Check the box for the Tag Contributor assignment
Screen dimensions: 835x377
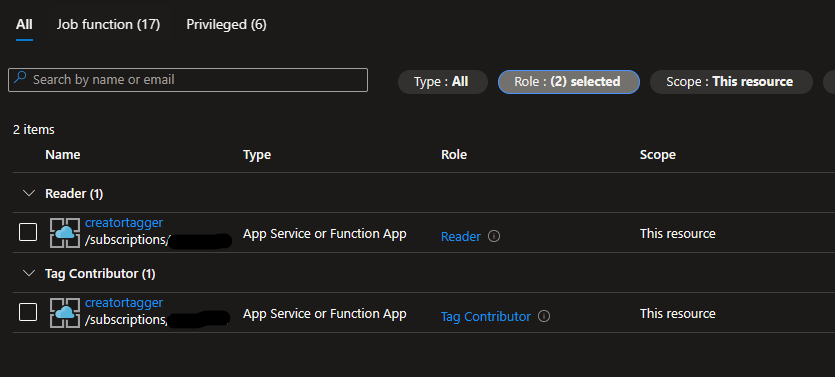(x=28, y=312)
